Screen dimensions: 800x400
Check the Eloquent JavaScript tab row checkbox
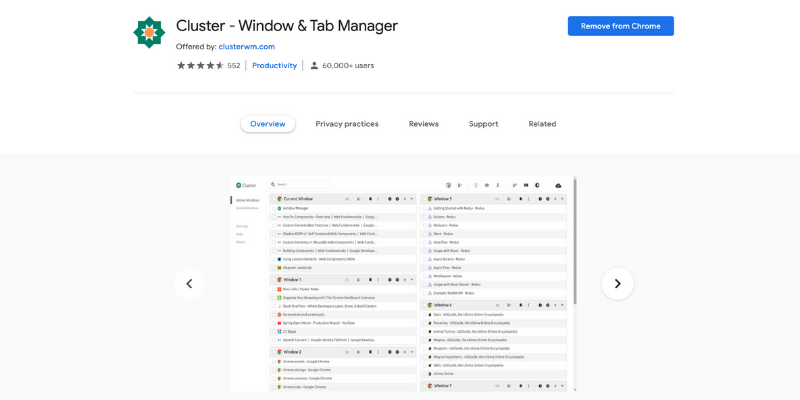pos(274,267)
